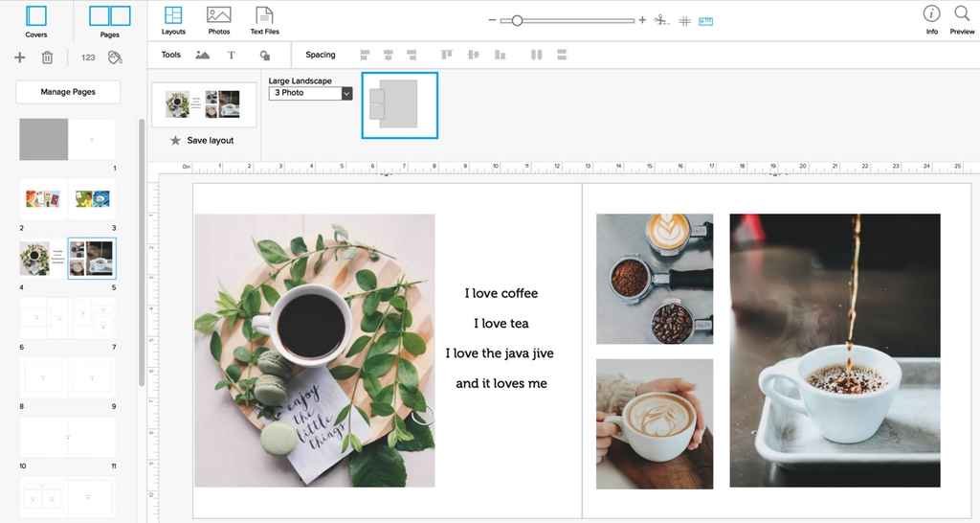Select page 1 thumbnail spread
This screenshot has height=523, width=980.
coord(68,140)
